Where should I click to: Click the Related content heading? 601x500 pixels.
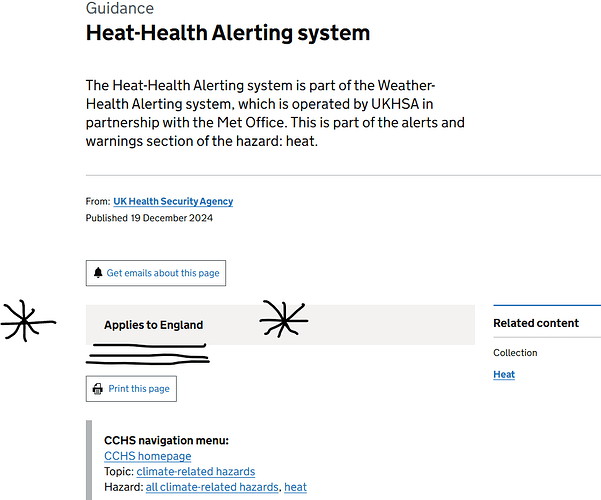point(536,323)
